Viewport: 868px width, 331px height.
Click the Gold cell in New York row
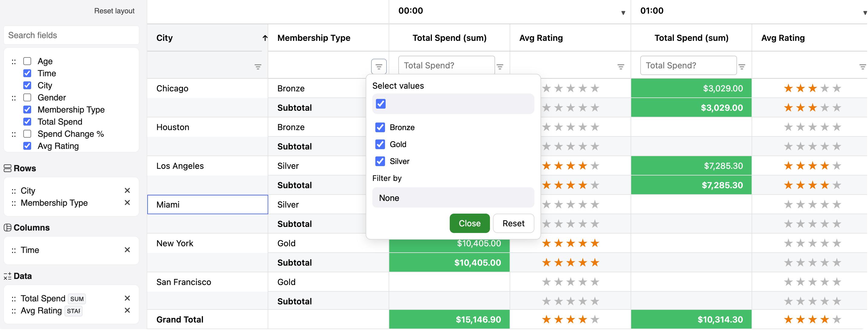coord(328,243)
